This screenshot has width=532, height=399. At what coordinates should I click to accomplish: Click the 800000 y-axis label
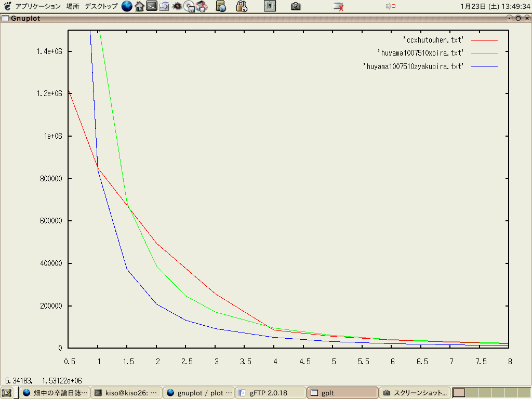[x=51, y=179]
